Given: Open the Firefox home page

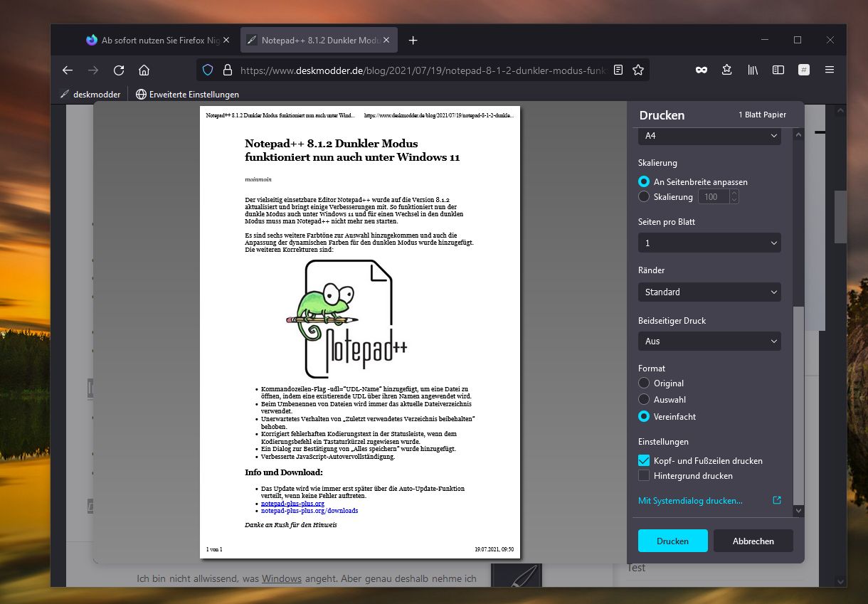Looking at the screenshot, I should click(x=144, y=70).
